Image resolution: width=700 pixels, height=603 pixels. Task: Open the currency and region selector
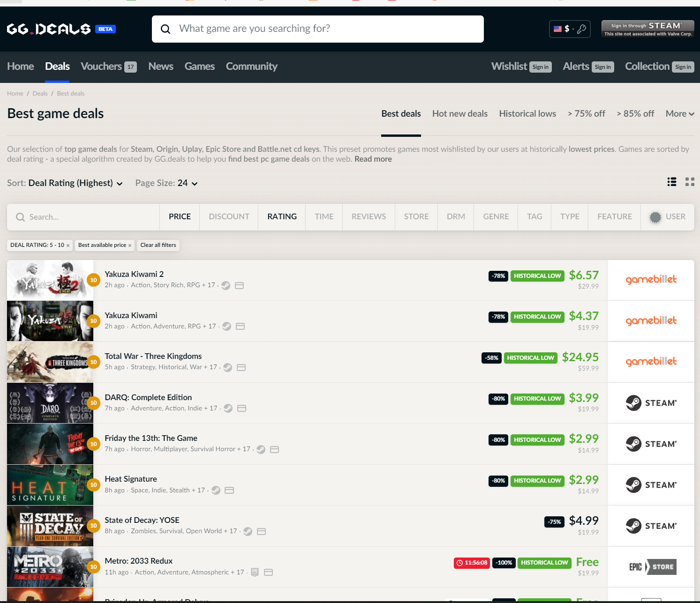570,29
